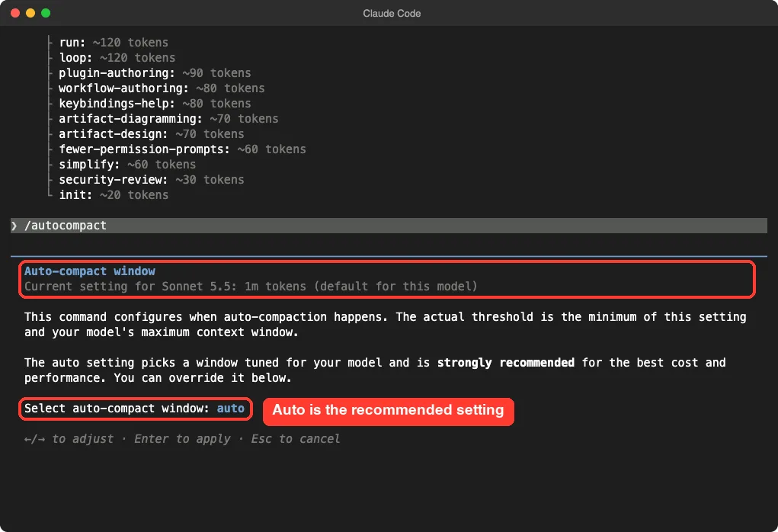This screenshot has width=778, height=532.
Task: Click the 'simplify: ~60 tokens' row
Action: pos(127,165)
